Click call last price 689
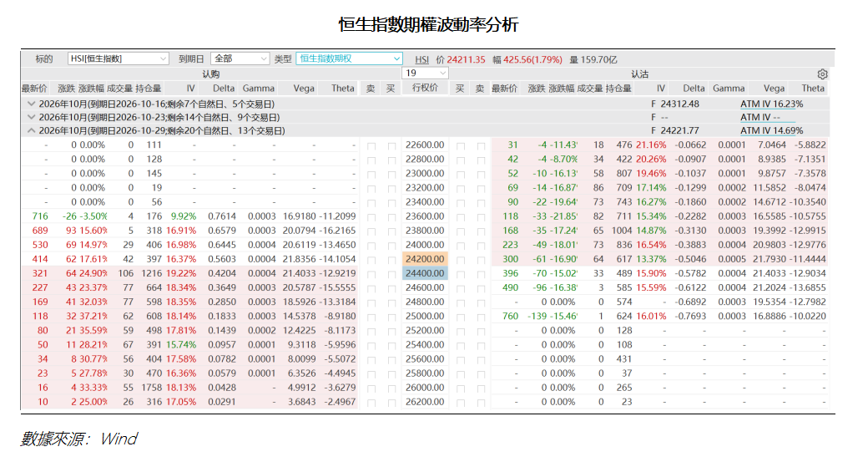The width and height of the screenshot is (868, 462). pos(40,231)
